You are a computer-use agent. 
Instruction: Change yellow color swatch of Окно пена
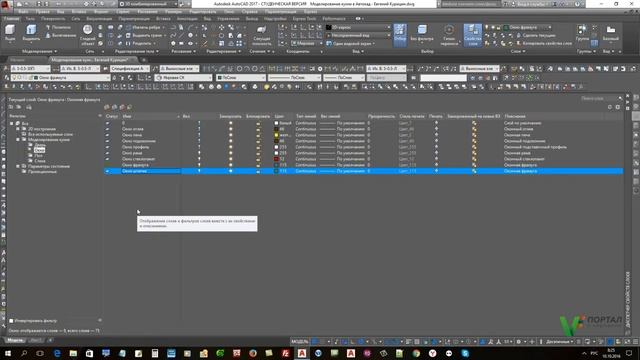tap(276, 135)
